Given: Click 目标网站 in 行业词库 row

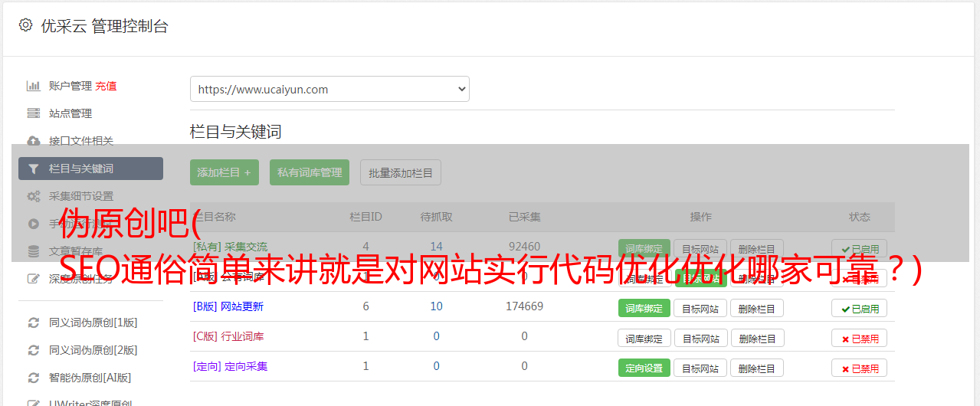Looking at the screenshot, I should 700,338.
